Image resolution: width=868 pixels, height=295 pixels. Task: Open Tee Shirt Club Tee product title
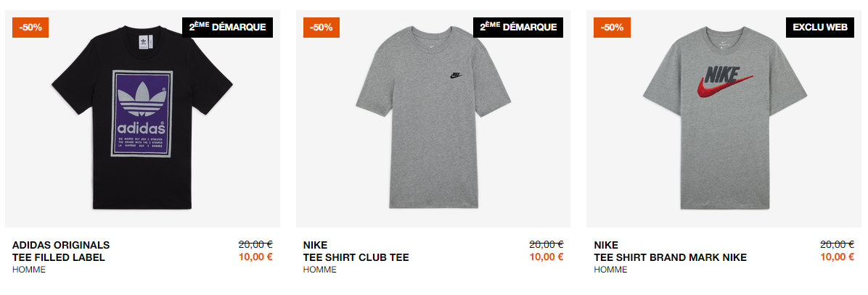(x=356, y=257)
